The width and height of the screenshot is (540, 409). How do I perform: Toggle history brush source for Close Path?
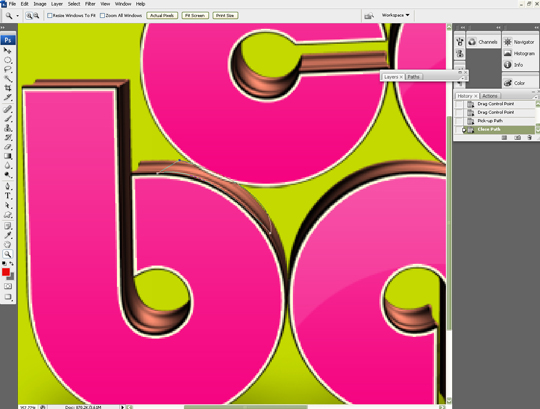(x=459, y=129)
